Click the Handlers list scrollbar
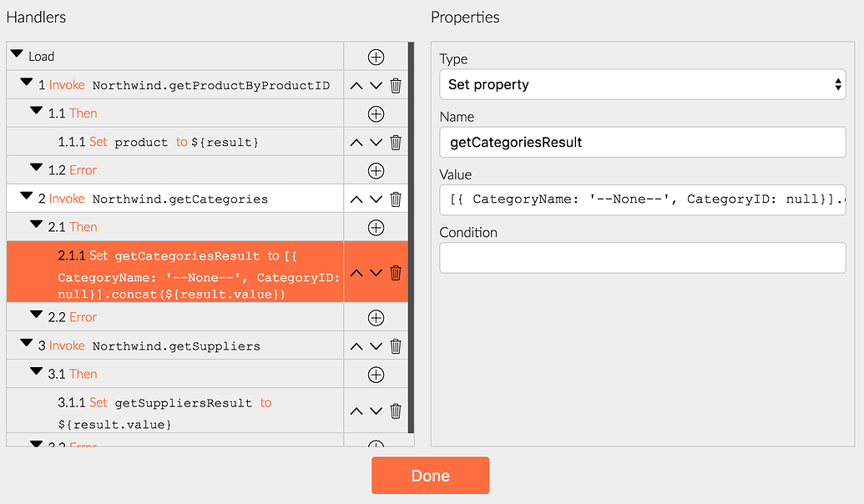This screenshot has height=504, width=864. pos(411,238)
